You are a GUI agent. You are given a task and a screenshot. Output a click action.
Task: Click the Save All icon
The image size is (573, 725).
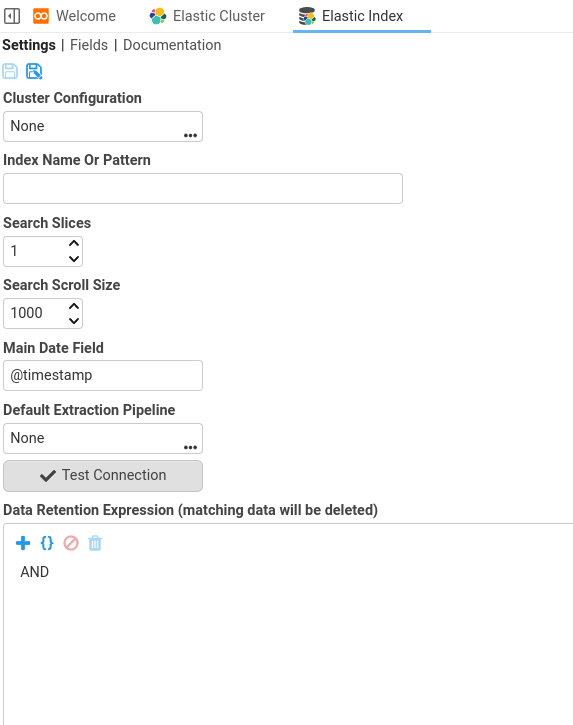34,71
